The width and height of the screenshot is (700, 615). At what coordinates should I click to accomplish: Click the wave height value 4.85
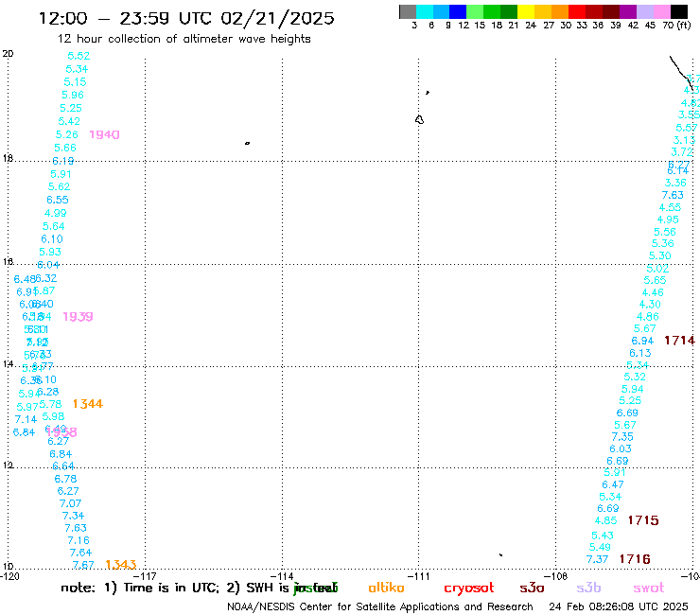[605, 520]
